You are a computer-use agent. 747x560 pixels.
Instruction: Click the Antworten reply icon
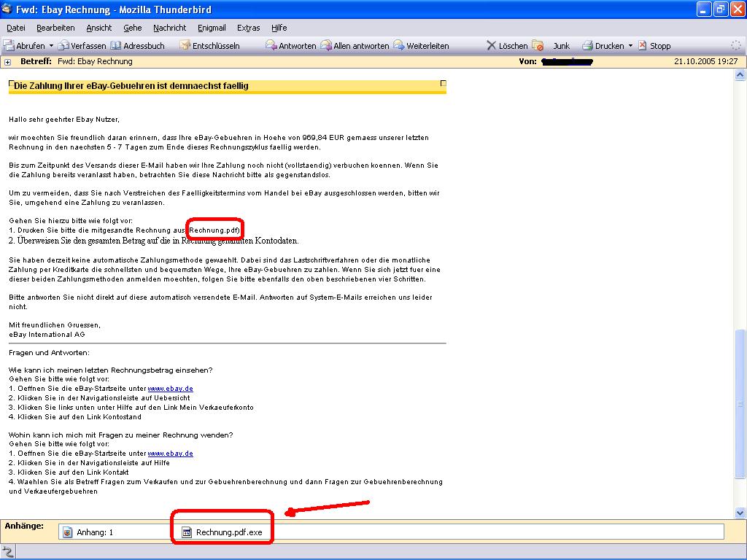coord(271,46)
